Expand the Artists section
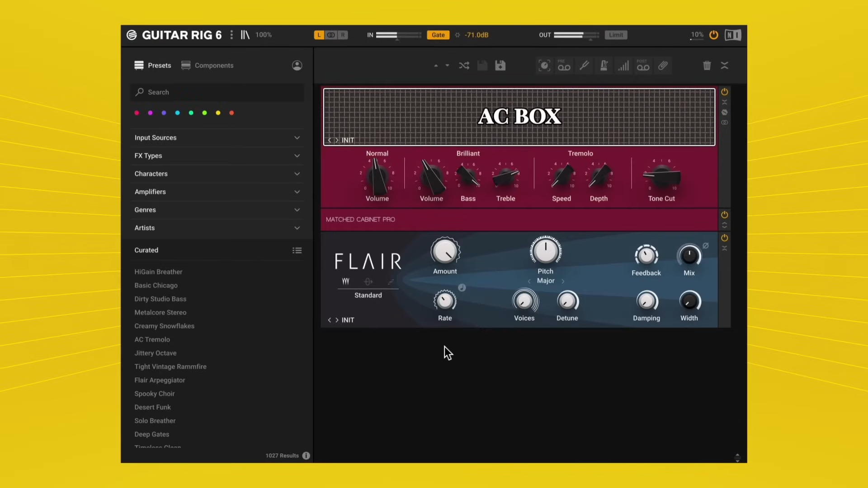The width and height of the screenshot is (868, 488). tap(217, 228)
